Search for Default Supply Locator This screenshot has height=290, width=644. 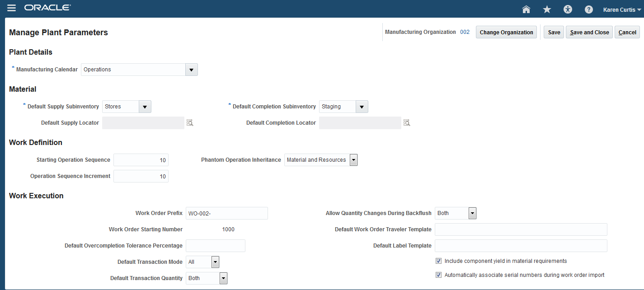tap(190, 122)
